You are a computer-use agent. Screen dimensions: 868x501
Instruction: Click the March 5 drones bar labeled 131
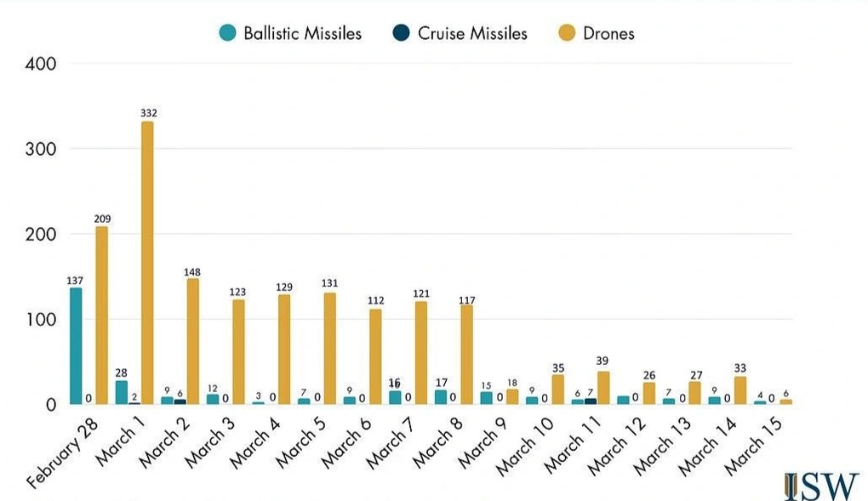coord(329,348)
